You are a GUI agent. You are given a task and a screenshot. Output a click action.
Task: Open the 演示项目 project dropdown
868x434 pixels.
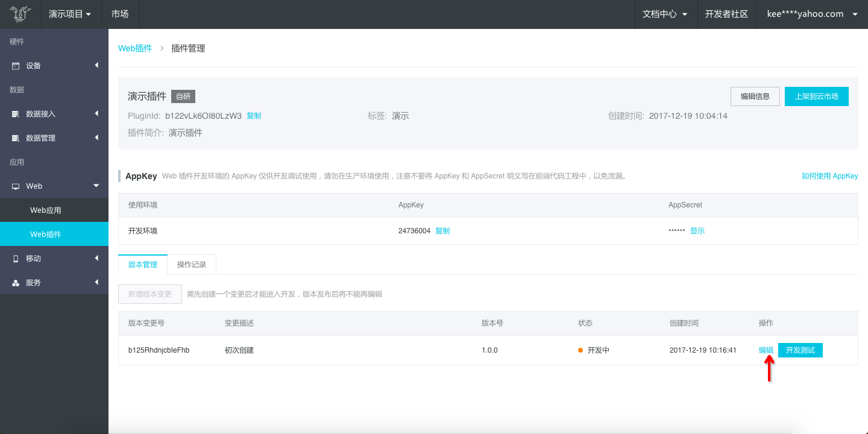(x=71, y=14)
